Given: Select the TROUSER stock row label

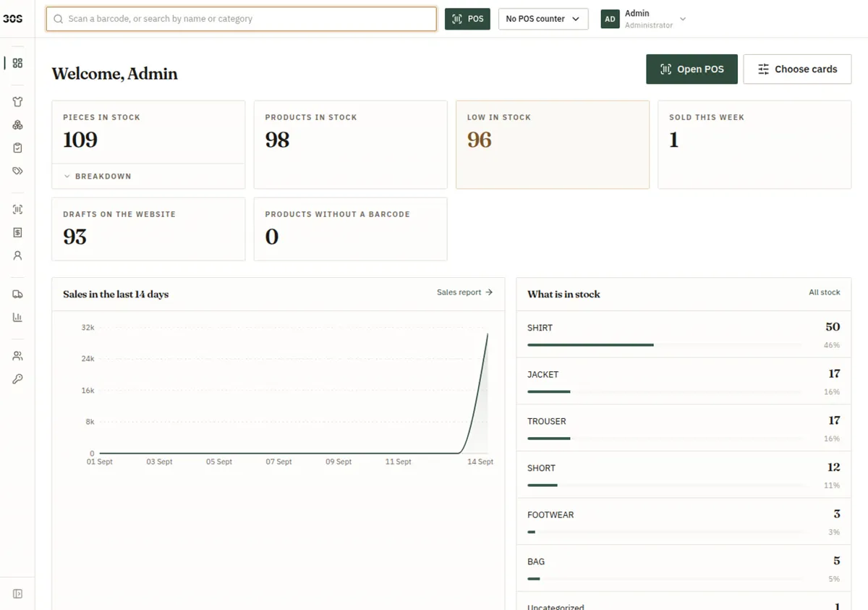Looking at the screenshot, I should (x=547, y=421).
